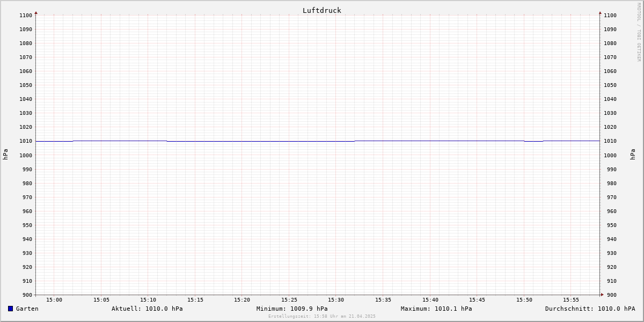Click the 15:15 time axis label

195,300
